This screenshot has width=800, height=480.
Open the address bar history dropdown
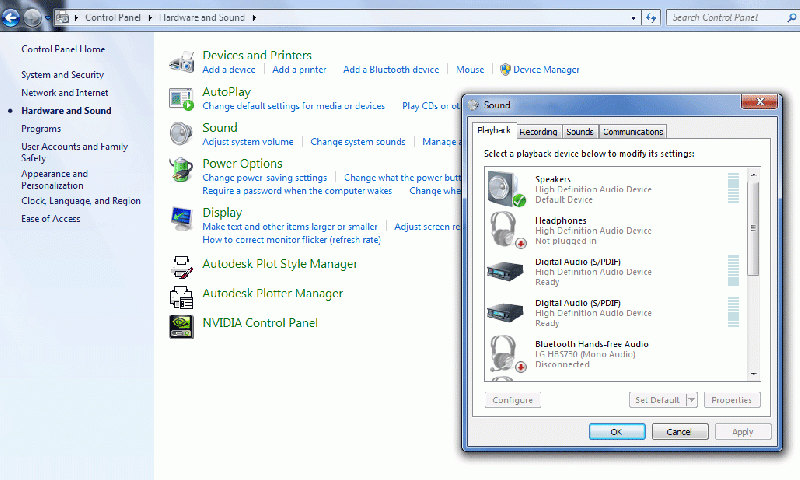[x=633, y=18]
